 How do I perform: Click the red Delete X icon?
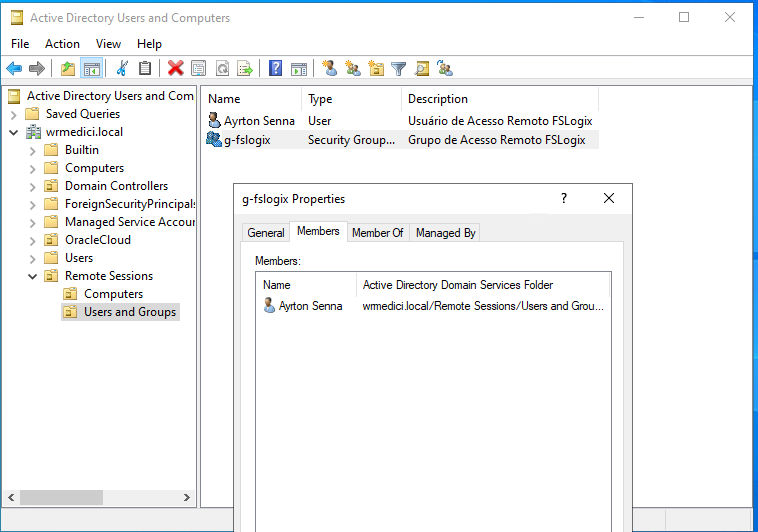[x=175, y=69]
